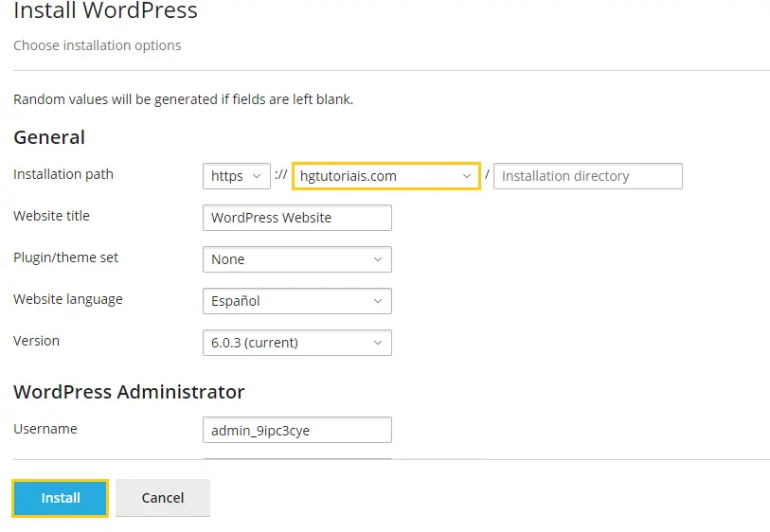Click the Version label
The height and width of the screenshot is (532, 770).
36,341
